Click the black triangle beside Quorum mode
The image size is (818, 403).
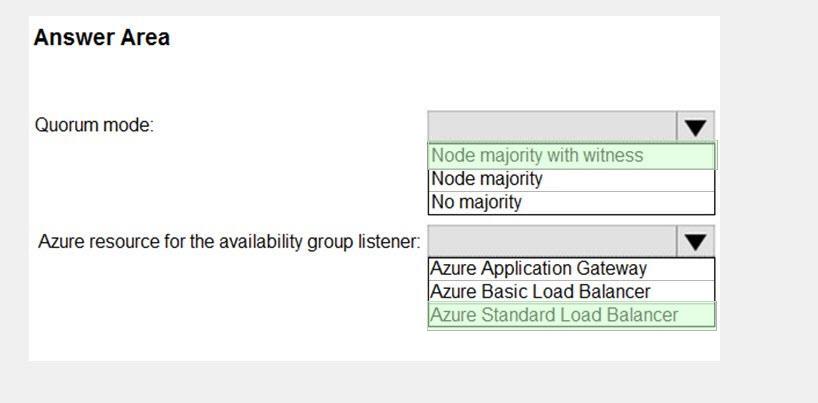coord(695,127)
